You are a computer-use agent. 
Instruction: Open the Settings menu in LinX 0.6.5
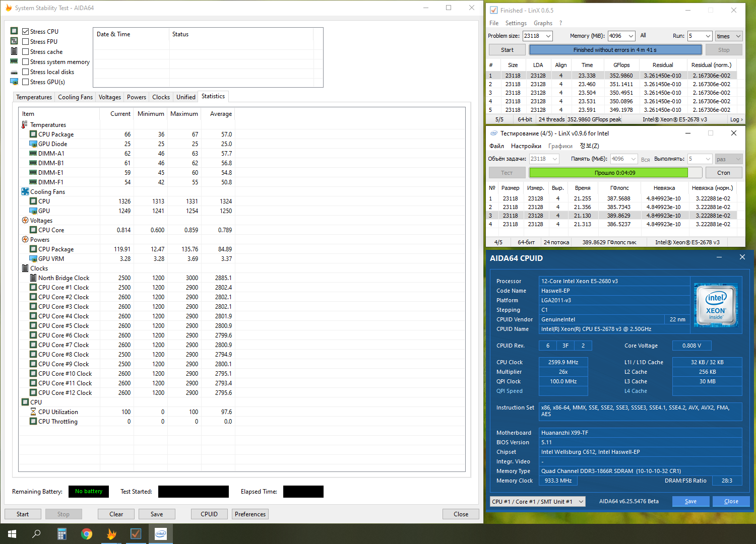coord(516,23)
